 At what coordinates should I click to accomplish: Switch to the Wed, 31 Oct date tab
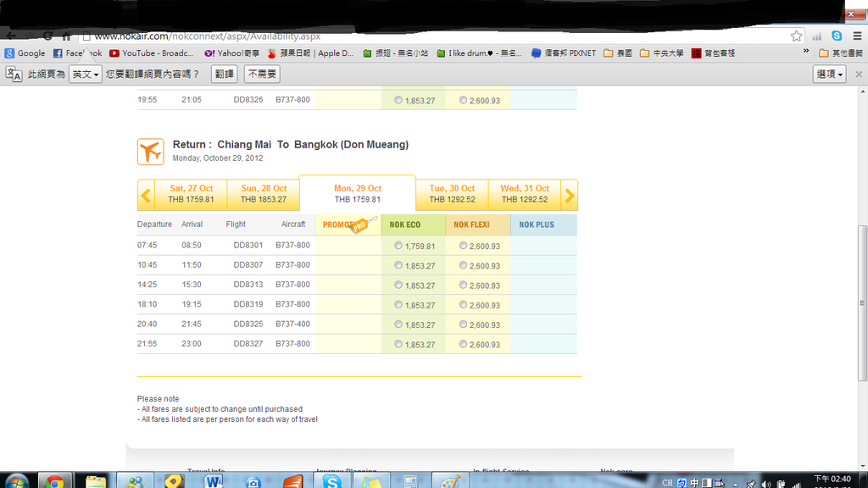click(524, 196)
